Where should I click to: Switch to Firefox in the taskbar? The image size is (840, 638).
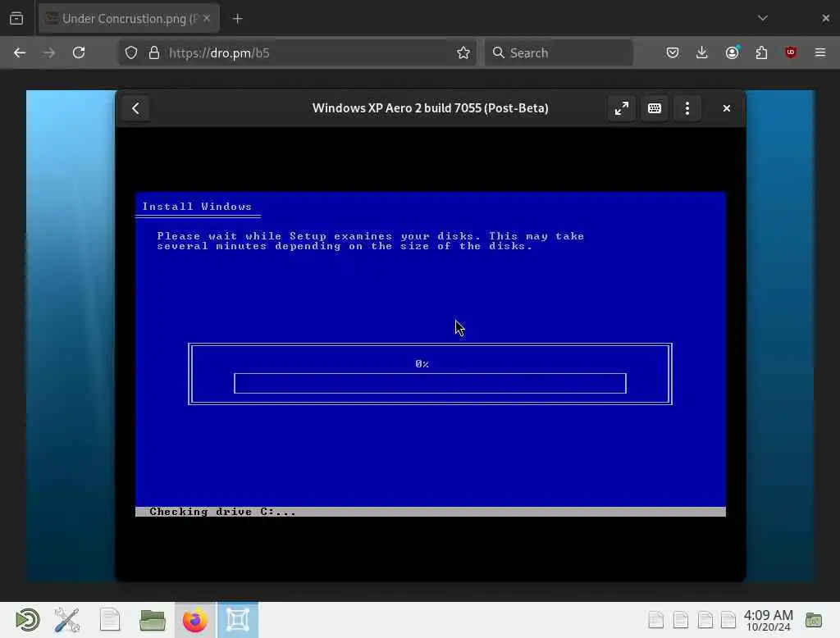pyautogui.click(x=195, y=620)
